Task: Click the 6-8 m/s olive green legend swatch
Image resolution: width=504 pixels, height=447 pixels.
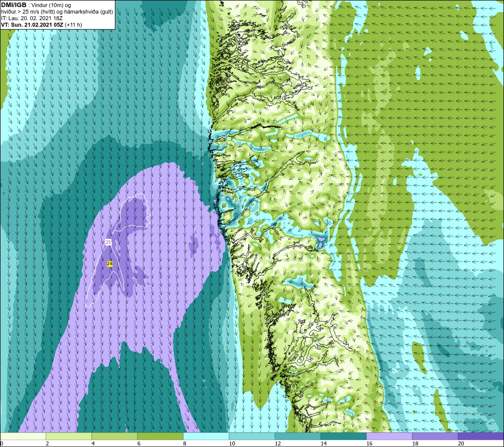Action: [x=160, y=436]
